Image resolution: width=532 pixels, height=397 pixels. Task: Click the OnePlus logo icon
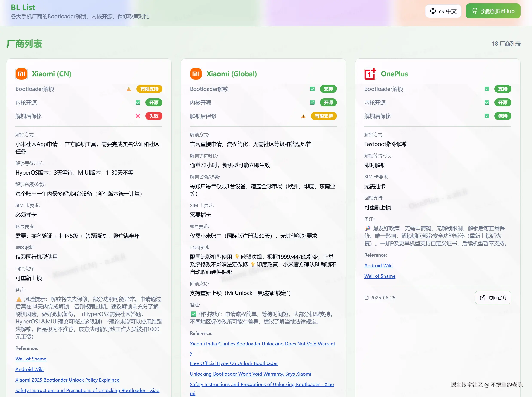(370, 74)
